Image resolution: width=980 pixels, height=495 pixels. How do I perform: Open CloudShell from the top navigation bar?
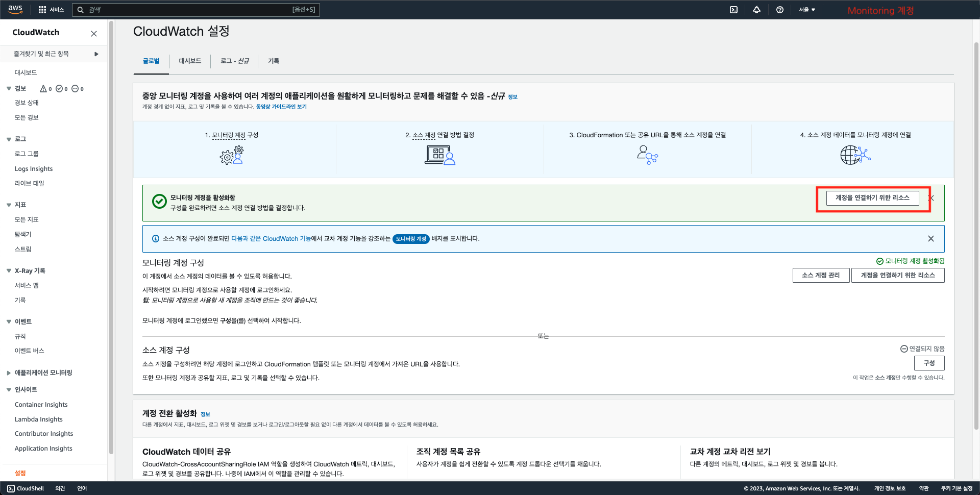tap(733, 9)
